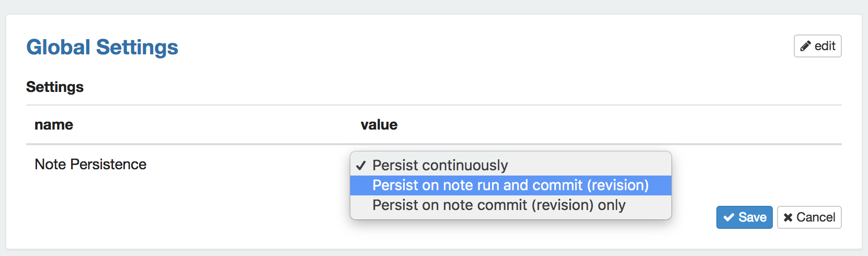Cancel editing the settings

[x=809, y=217]
